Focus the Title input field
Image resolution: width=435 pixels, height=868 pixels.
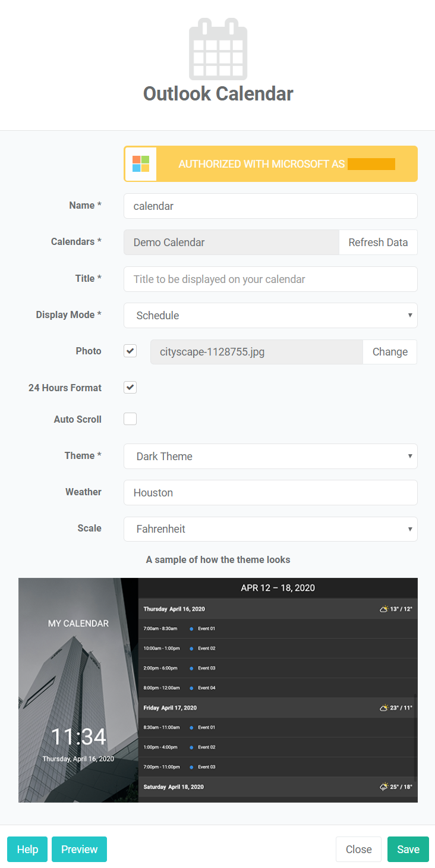pos(270,279)
